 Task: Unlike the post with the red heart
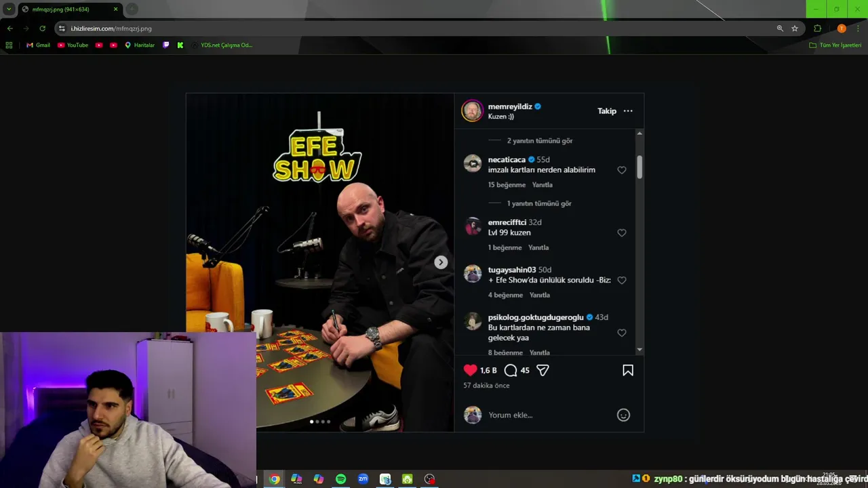point(470,370)
